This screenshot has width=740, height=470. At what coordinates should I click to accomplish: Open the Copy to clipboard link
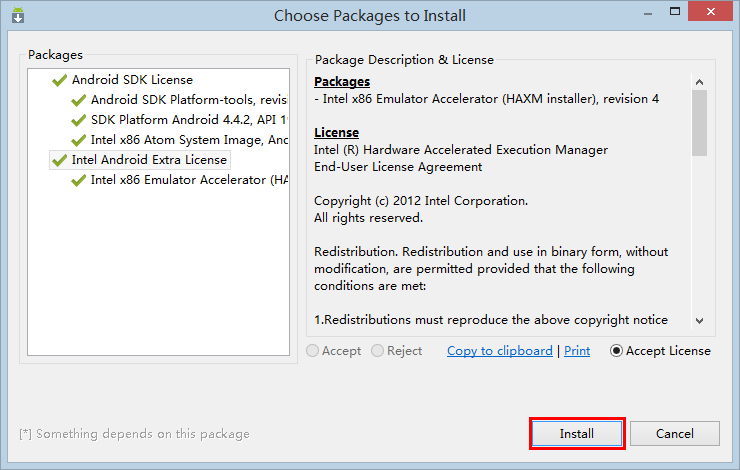[x=499, y=351]
